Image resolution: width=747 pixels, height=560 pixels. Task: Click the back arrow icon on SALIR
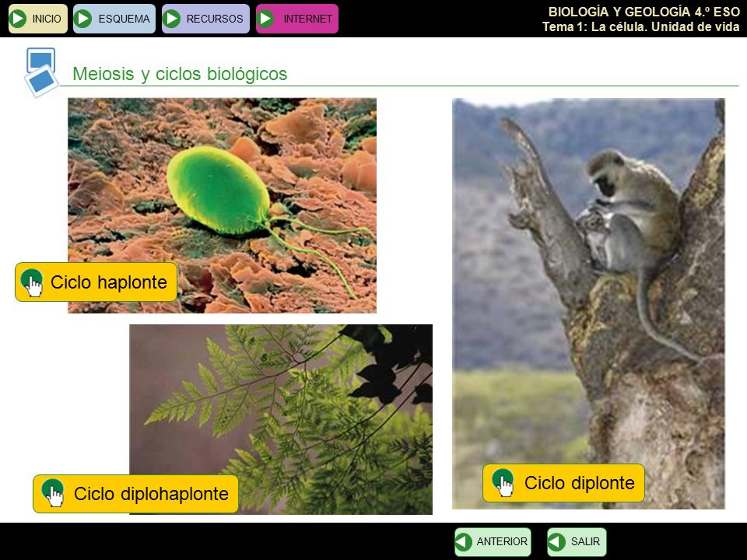556,542
